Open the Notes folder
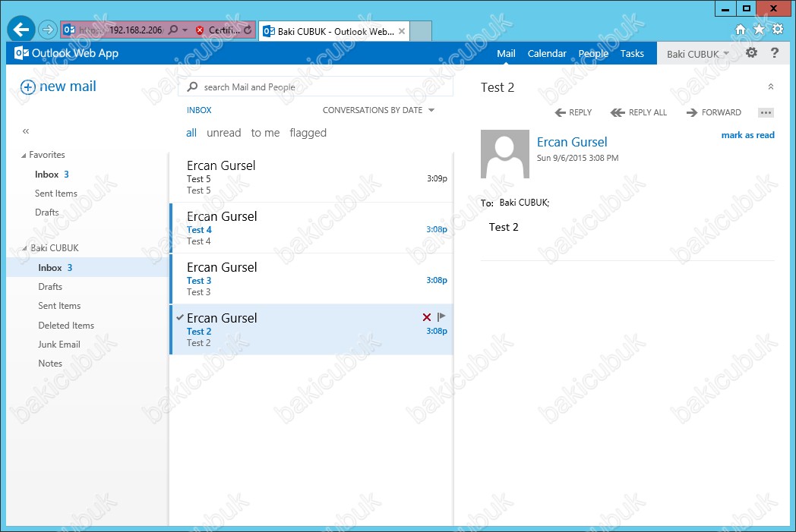 [x=50, y=363]
